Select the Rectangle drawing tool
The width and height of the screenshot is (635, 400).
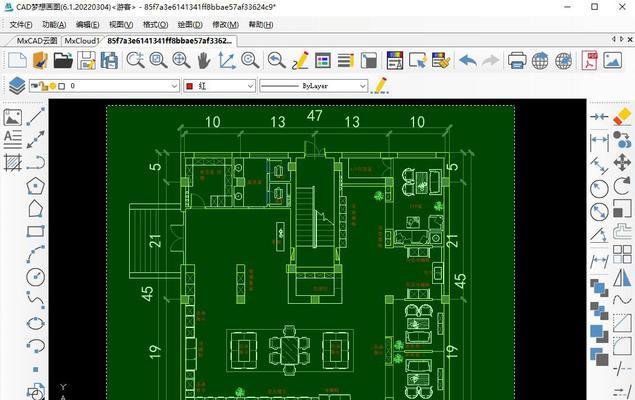36,232
